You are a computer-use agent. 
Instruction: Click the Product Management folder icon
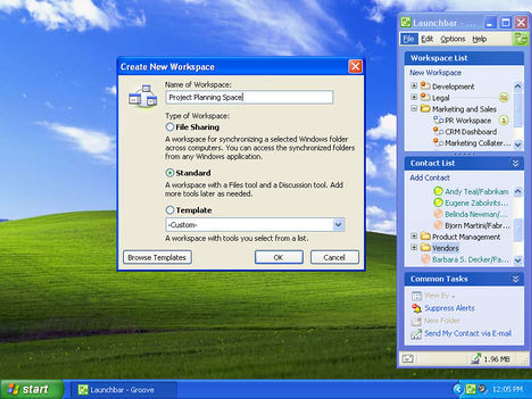[425, 236]
